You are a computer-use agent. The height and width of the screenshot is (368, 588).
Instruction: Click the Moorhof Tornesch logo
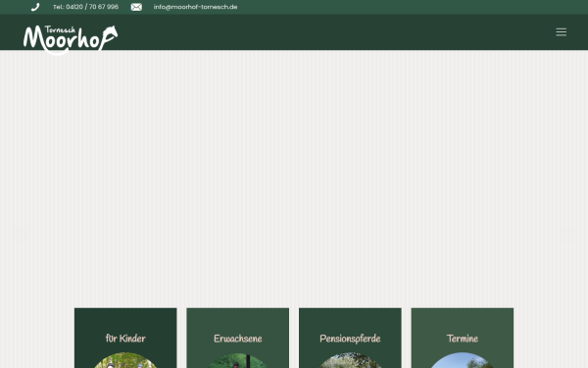click(x=71, y=39)
